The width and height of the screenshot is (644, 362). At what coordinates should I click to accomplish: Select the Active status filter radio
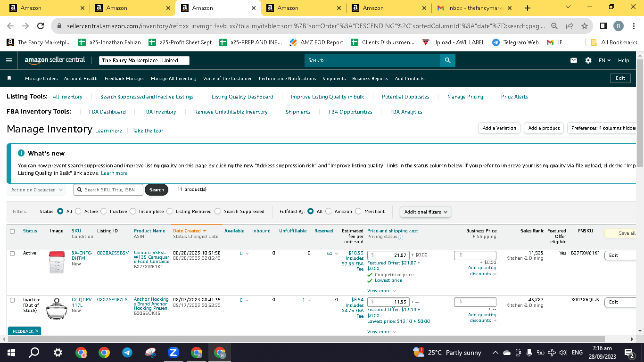[78, 212]
